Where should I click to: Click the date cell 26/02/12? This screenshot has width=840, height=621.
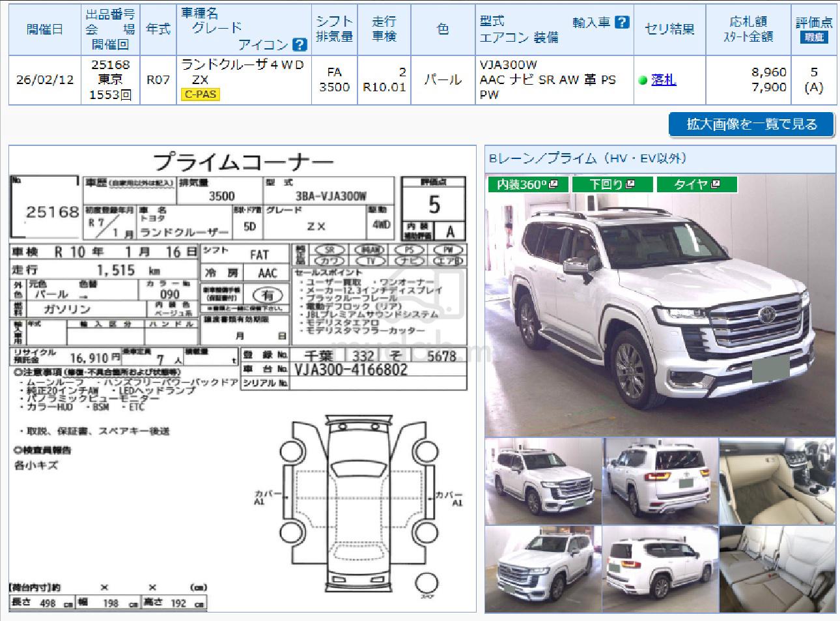[x=45, y=80]
